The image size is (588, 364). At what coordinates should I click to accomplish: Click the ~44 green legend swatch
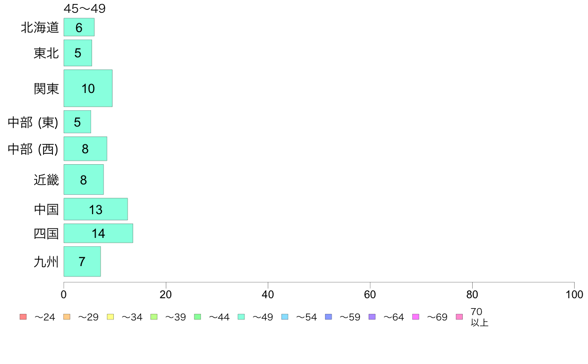click(x=197, y=317)
